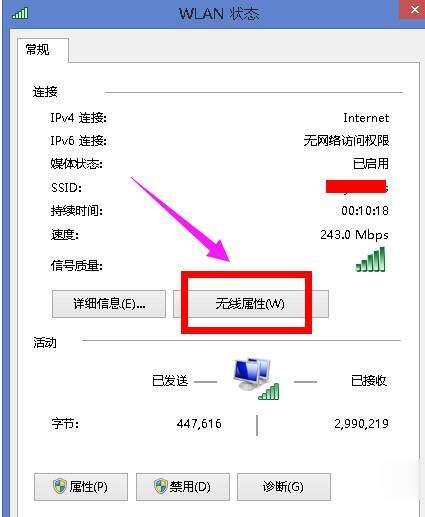Click the WLAN 状态 title text

click(x=219, y=14)
